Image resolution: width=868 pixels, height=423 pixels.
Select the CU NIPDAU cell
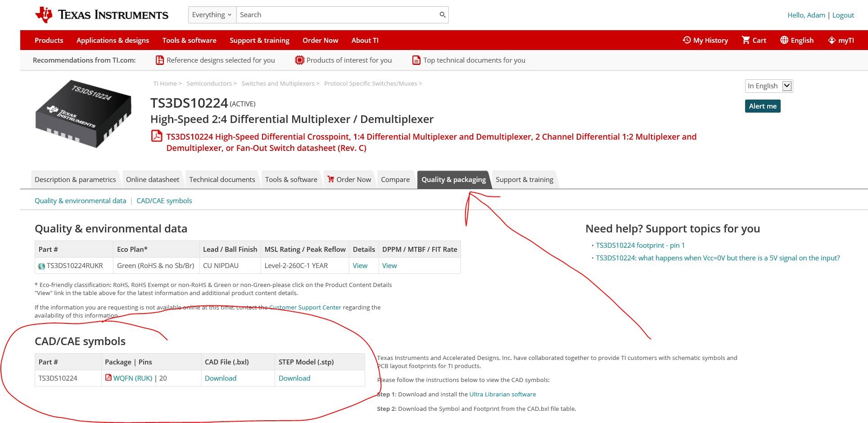(x=230, y=265)
